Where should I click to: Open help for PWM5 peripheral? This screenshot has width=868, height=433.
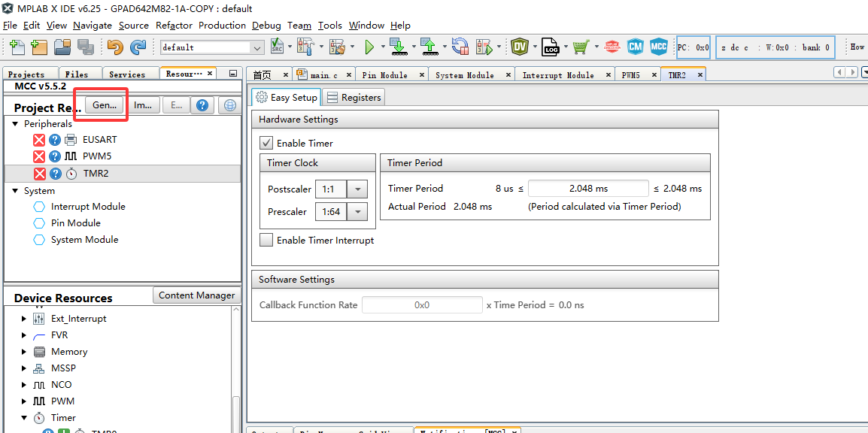(x=55, y=156)
